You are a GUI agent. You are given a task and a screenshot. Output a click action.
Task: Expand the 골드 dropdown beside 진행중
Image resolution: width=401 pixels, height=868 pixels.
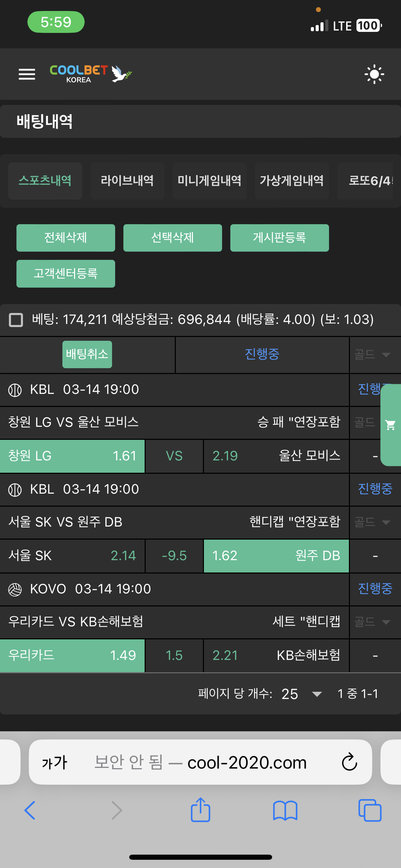[x=373, y=354]
